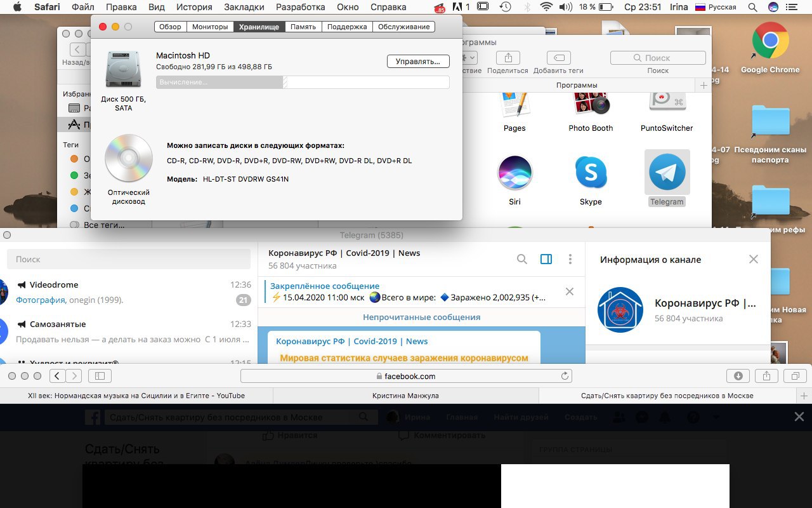Click the Telegram Поиск search field
The height and width of the screenshot is (508, 812).
click(129, 259)
